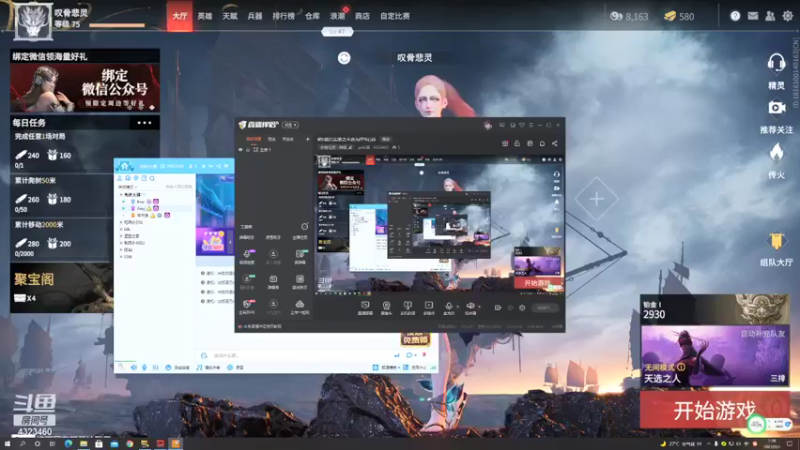Open File Explorer from the taskbar

click(84, 444)
